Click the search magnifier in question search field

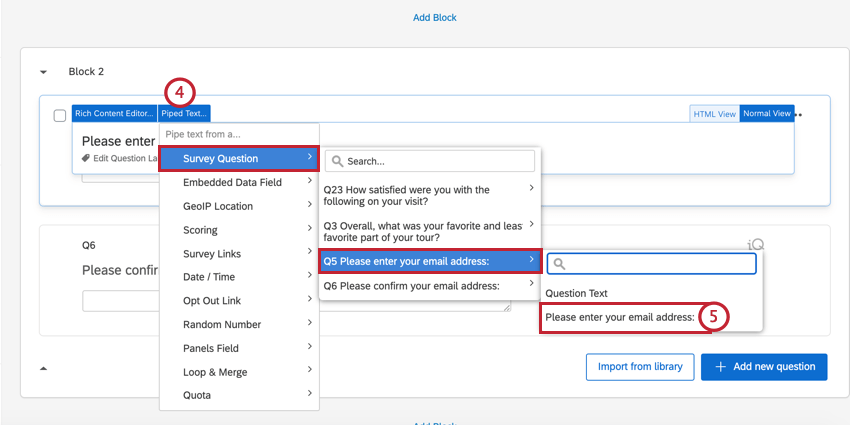337,161
